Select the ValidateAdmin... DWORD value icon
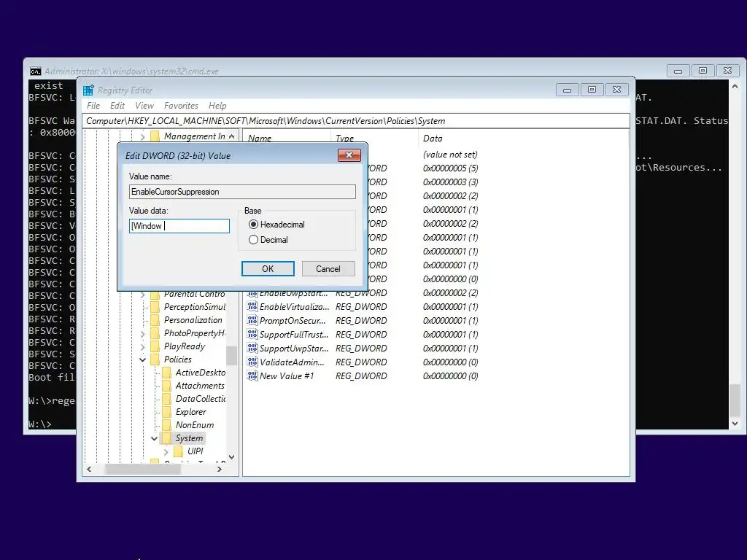Screen dimensions: 747x560 [x=252, y=362]
